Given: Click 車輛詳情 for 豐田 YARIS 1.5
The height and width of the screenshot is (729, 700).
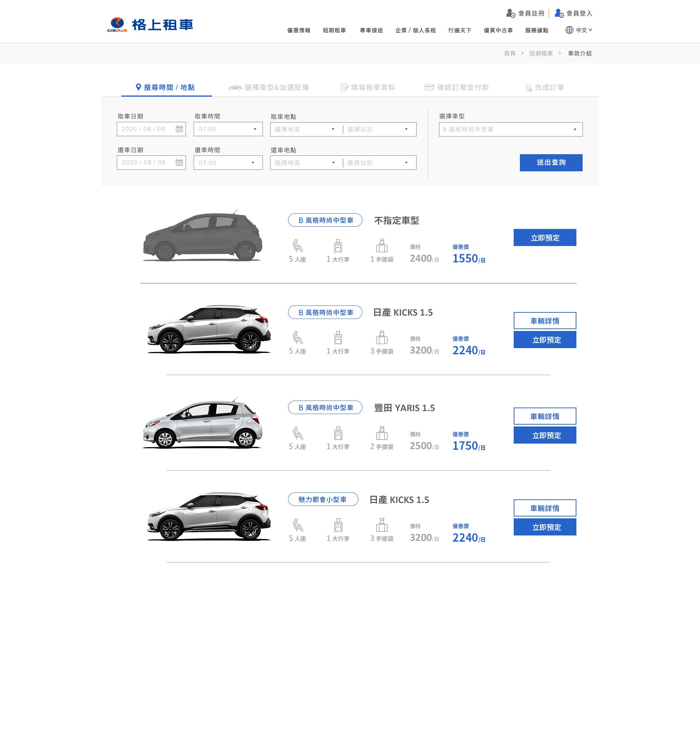Looking at the screenshot, I should point(545,416).
